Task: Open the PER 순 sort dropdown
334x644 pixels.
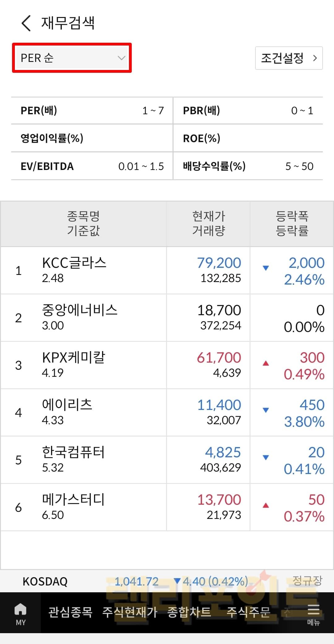Action: click(72, 58)
